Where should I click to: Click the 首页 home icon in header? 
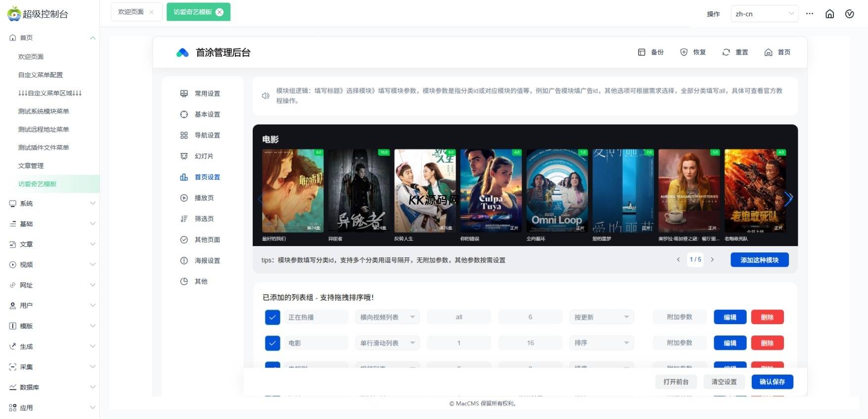click(768, 52)
